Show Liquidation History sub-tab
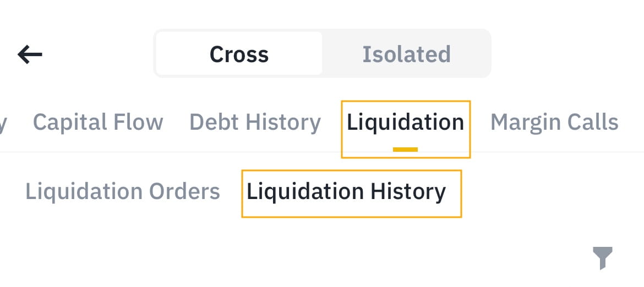644x287 pixels. click(x=346, y=191)
